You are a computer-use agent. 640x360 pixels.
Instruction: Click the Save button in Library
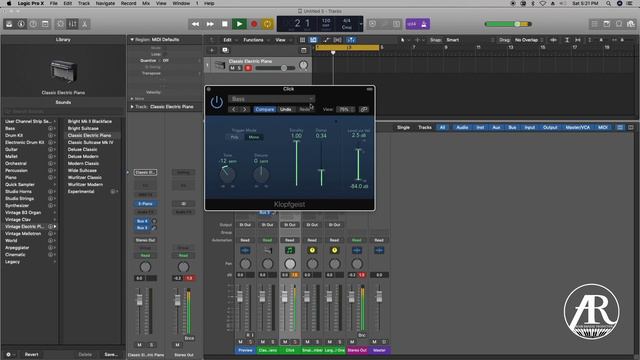click(x=111, y=354)
